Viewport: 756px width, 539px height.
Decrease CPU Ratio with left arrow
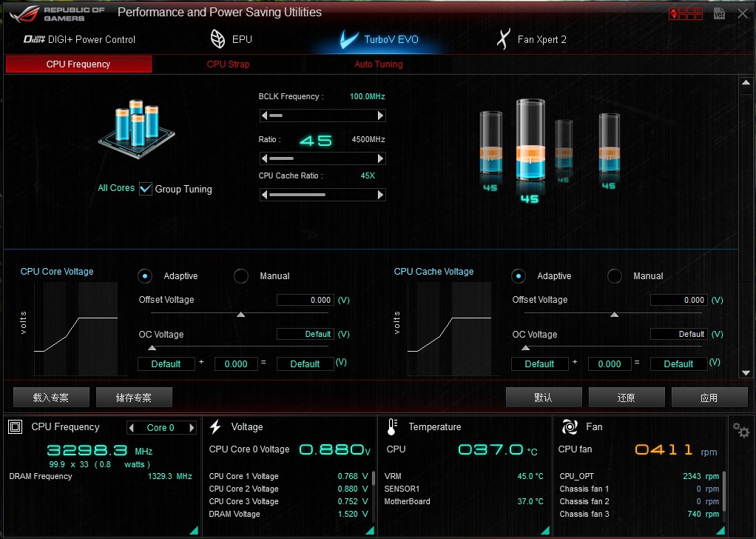coord(264,158)
